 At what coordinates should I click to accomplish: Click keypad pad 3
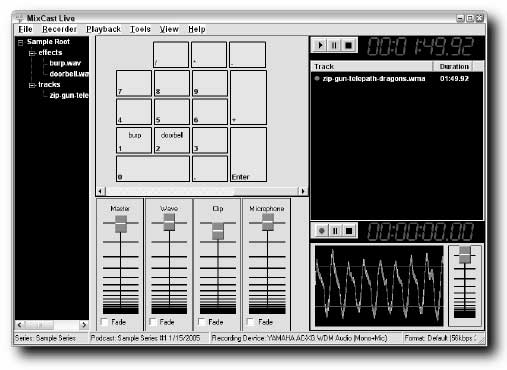pos(210,140)
